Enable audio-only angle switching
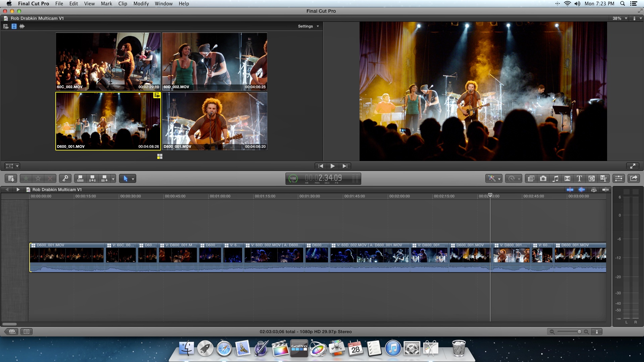Screen dimensions: 644x362 click(22, 26)
